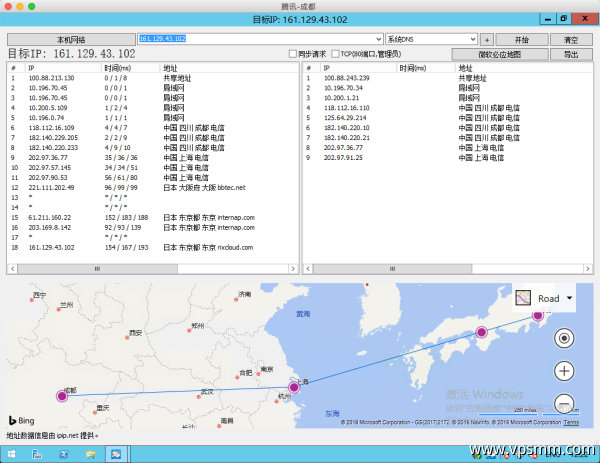Select right row with IP 182.140.220.10
Image resolution: width=600 pixels, height=463 pixels.
(448, 128)
